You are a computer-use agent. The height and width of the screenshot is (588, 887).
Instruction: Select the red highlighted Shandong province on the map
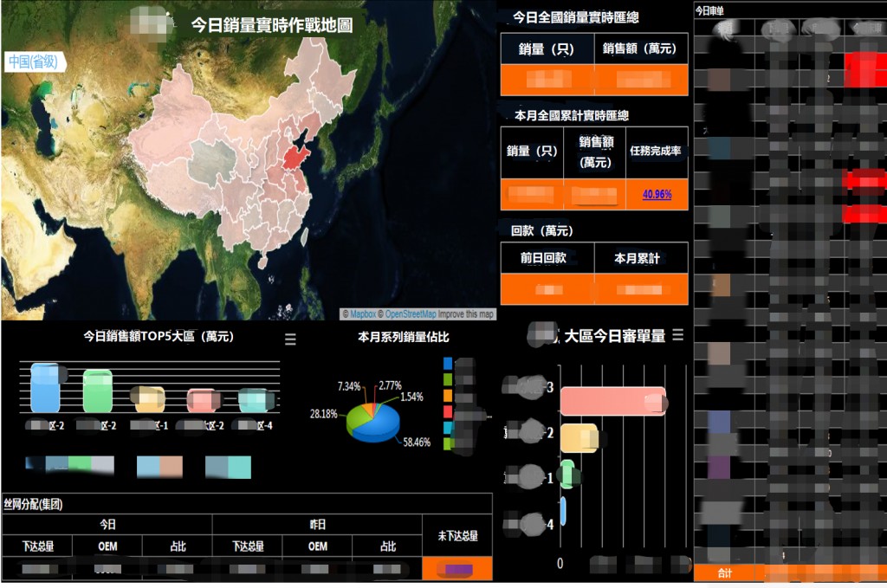point(295,158)
